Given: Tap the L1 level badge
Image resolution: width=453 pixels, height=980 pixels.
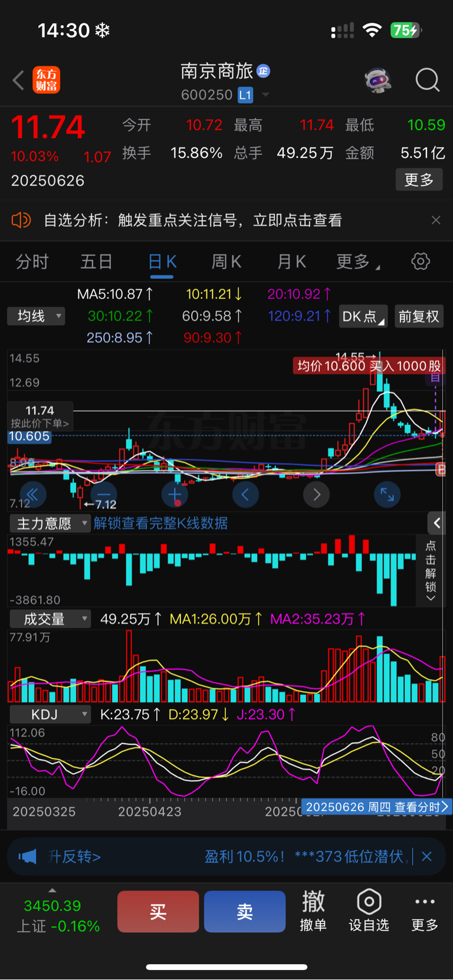Looking at the screenshot, I should click(x=245, y=95).
